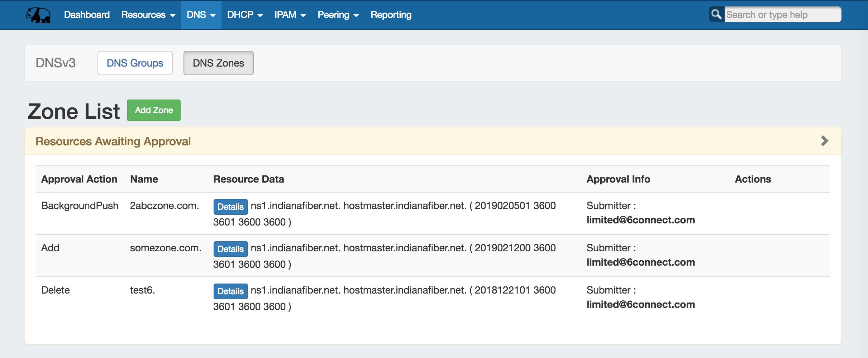Screen dimensions: 868x358
Task: Focus the Search or type help field
Action: [x=782, y=15]
